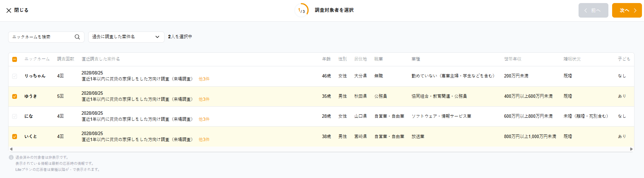The image size is (644, 178).
Task: Focus the ニックネームを検索 search field
Action: (42, 37)
